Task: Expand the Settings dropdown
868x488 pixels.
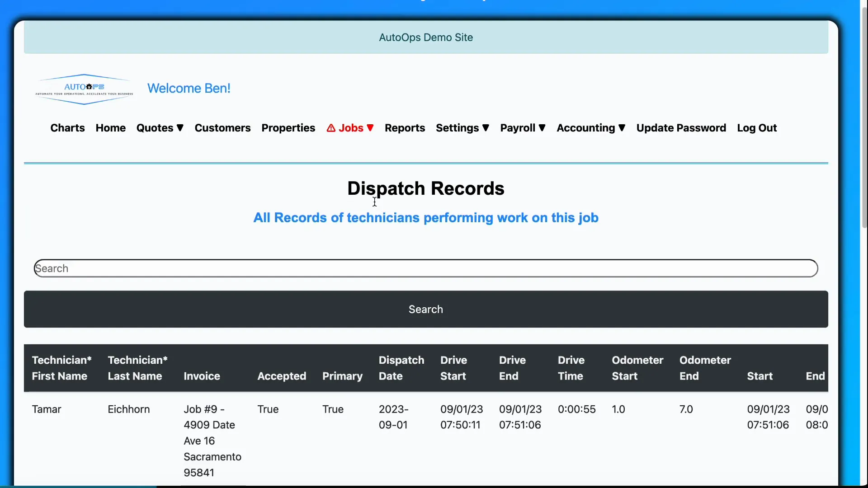Action: pos(462,128)
